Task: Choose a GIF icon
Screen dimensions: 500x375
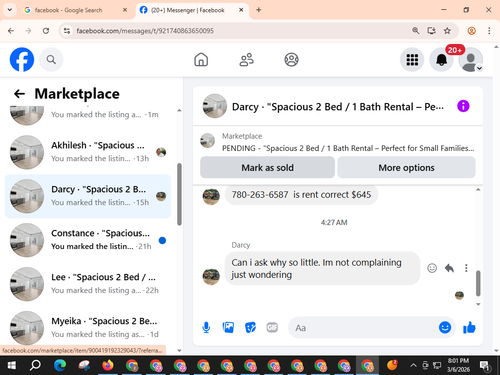Action: pyautogui.click(x=272, y=328)
